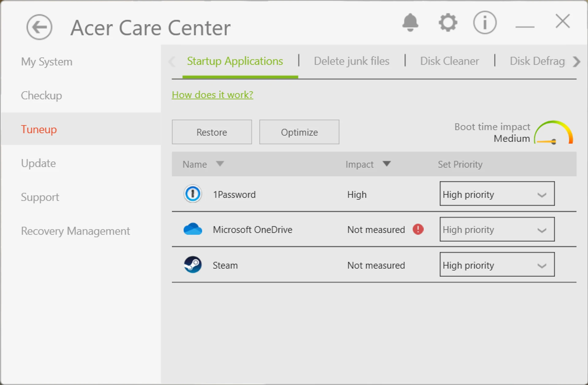Open priority dropdown for 1Password

pos(497,194)
